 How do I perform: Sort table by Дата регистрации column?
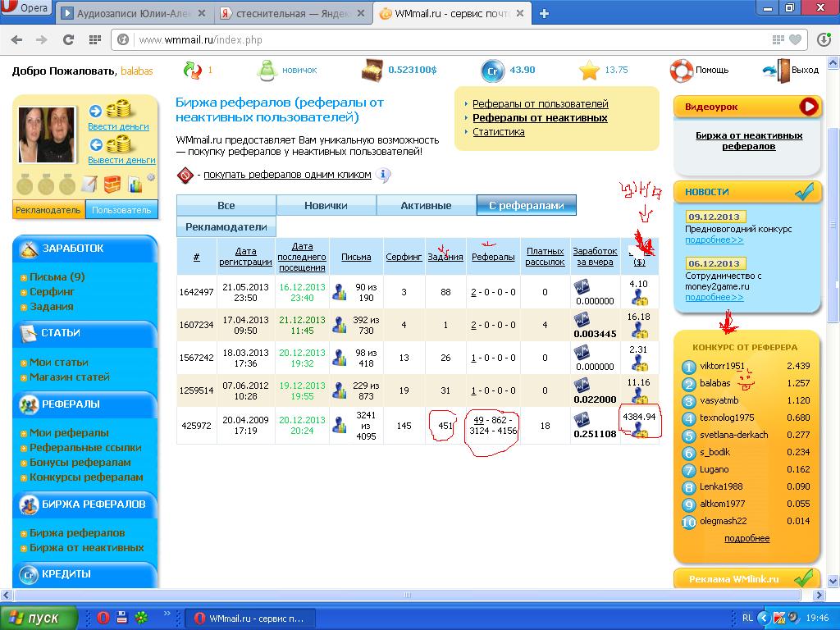(x=245, y=257)
